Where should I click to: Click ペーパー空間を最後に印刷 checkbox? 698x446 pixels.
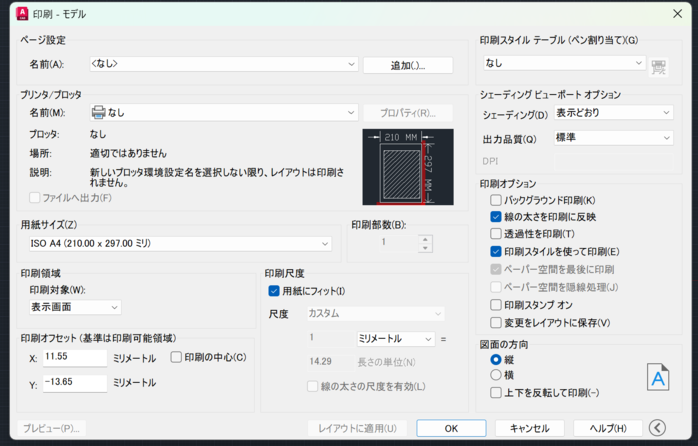[x=495, y=269]
